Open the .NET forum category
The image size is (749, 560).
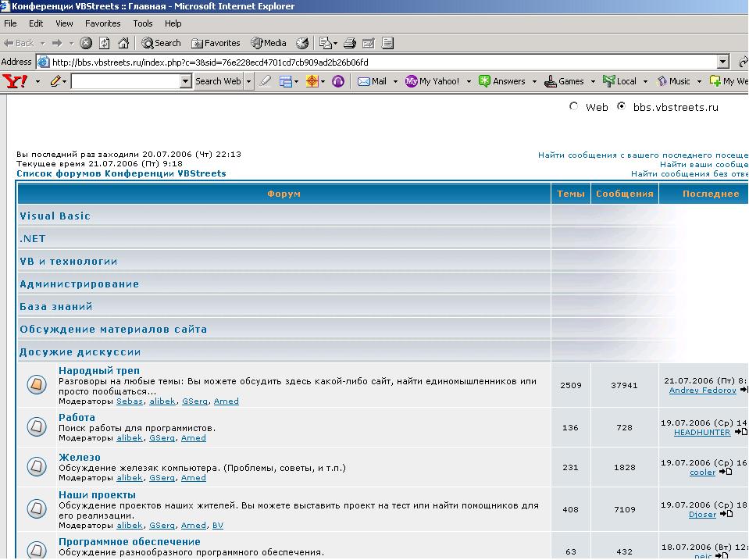pos(33,238)
